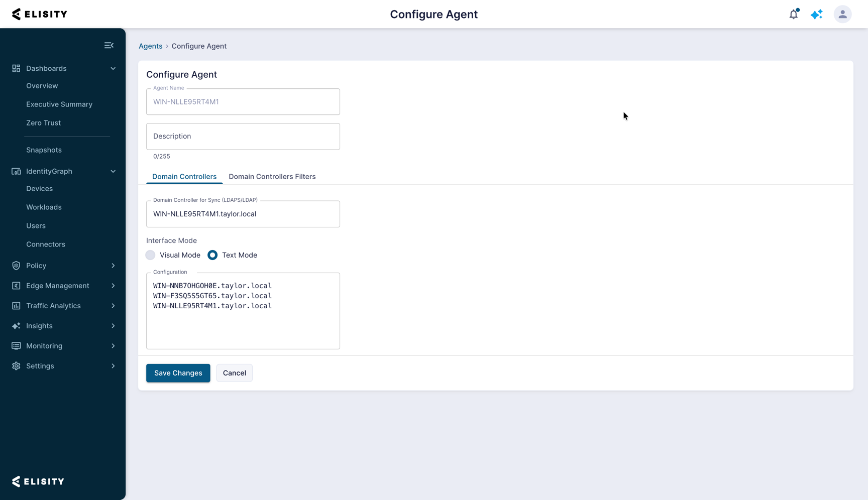The height and width of the screenshot is (500, 868).
Task: Click the Description input field
Action: (243, 137)
